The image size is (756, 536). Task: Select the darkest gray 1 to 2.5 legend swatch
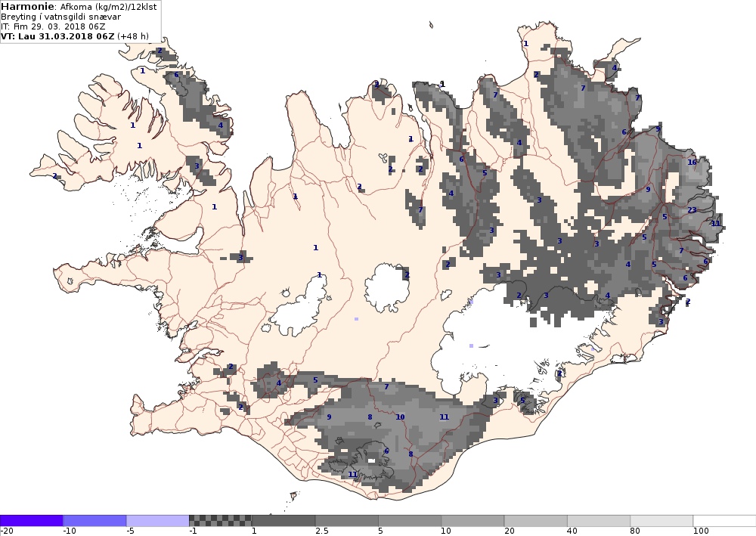pyautogui.click(x=283, y=521)
